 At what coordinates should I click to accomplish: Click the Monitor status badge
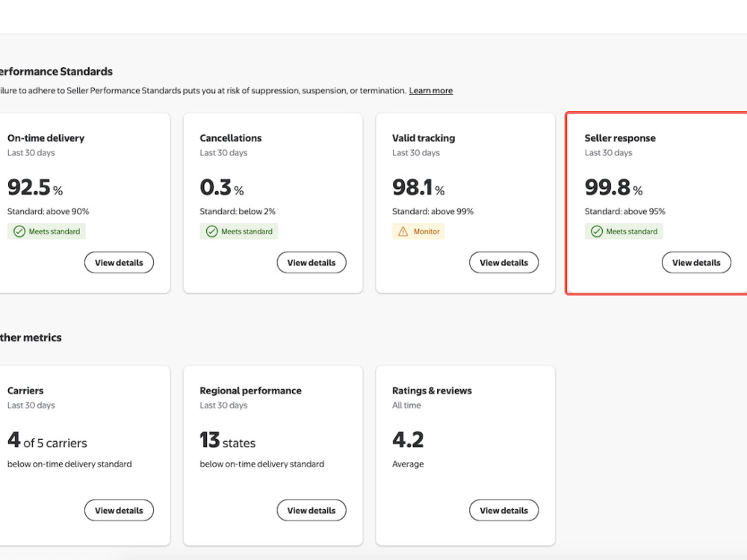(x=418, y=231)
